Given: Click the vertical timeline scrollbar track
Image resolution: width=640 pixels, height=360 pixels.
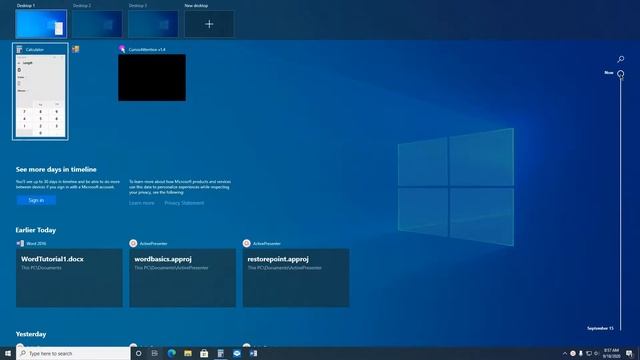Looking at the screenshot, I should [620, 204].
